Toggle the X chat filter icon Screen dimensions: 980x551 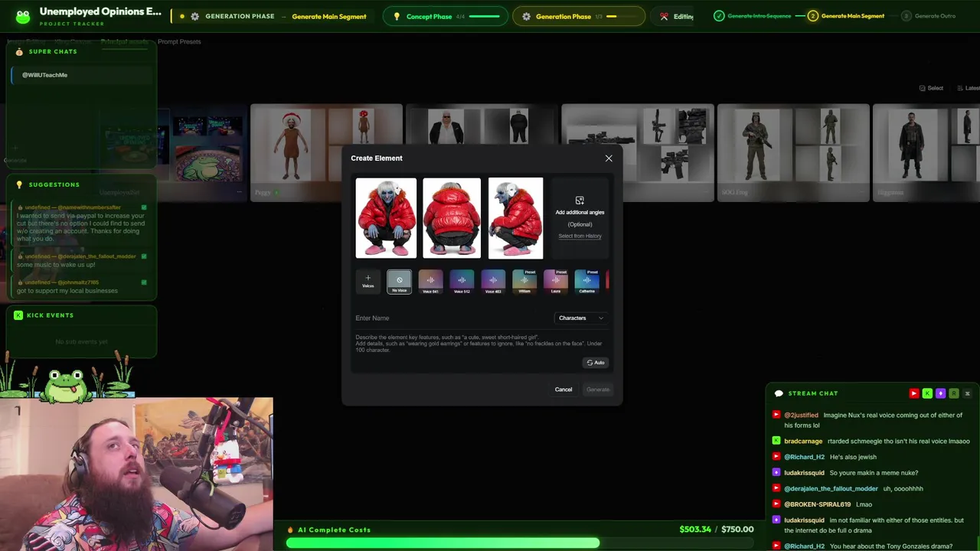point(967,393)
